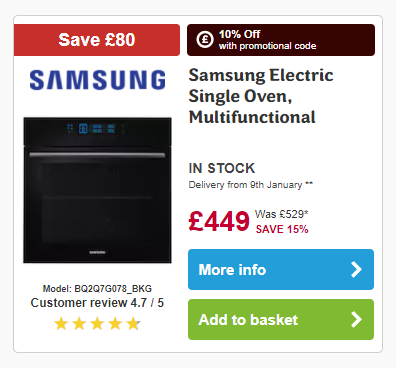Click the Customer review 4.7 / 5 text
This screenshot has width=396, height=368.
[97, 303]
